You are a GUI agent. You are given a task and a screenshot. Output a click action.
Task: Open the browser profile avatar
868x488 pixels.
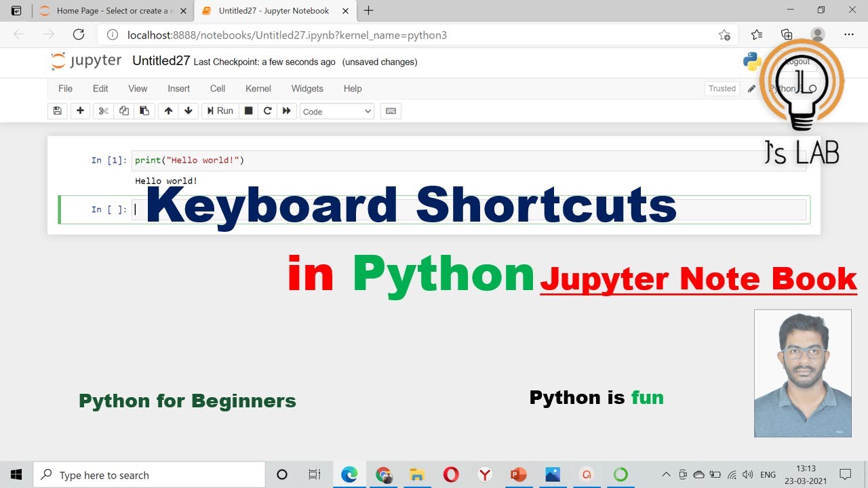coord(818,35)
